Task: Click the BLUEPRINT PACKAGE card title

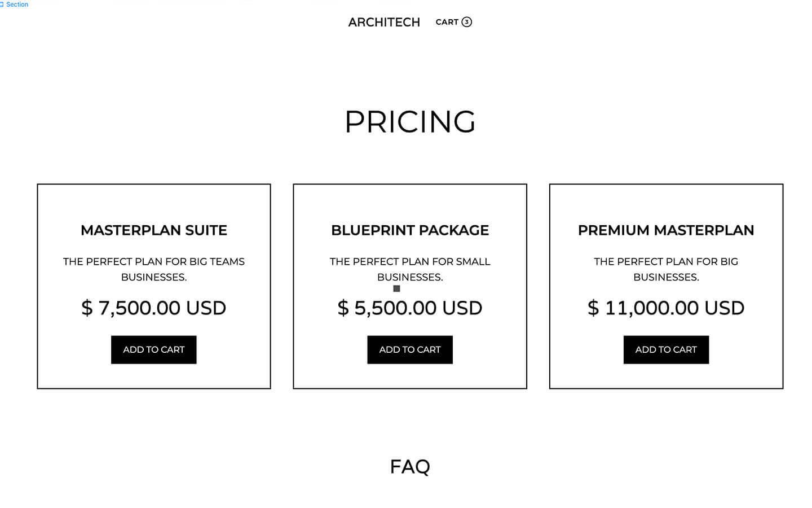Action: [x=410, y=230]
